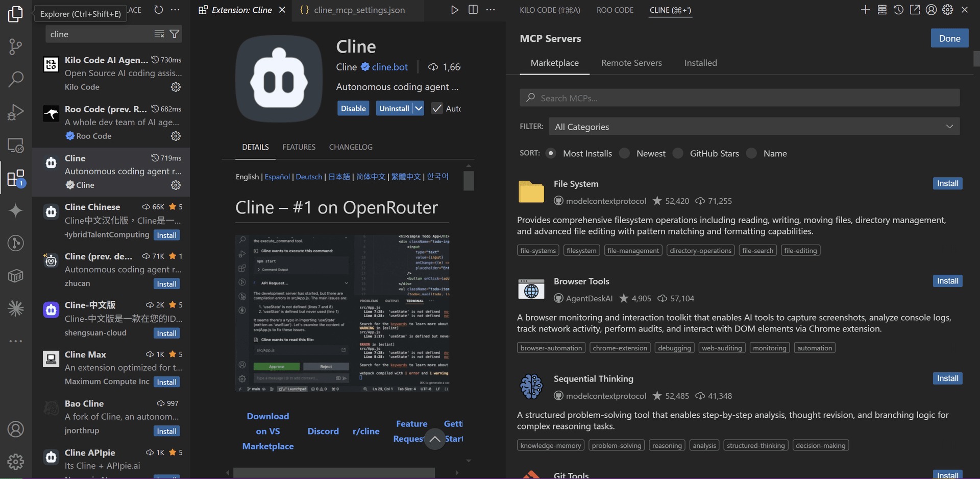Open the Search view in activity bar
This screenshot has width=980, height=479.
[16, 79]
